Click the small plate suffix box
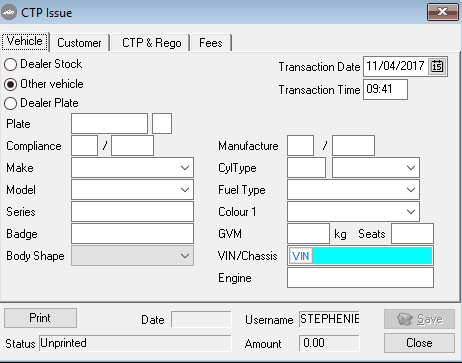 click(x=162, y=124)
